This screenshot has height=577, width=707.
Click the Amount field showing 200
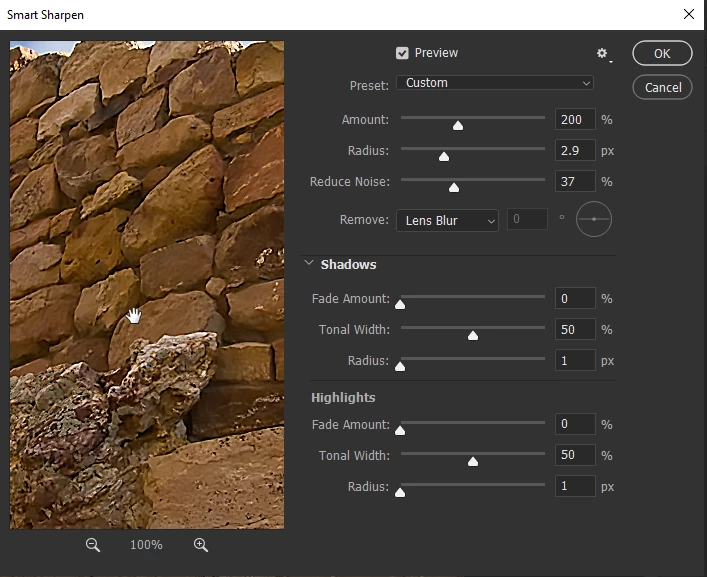click(575, 119)
